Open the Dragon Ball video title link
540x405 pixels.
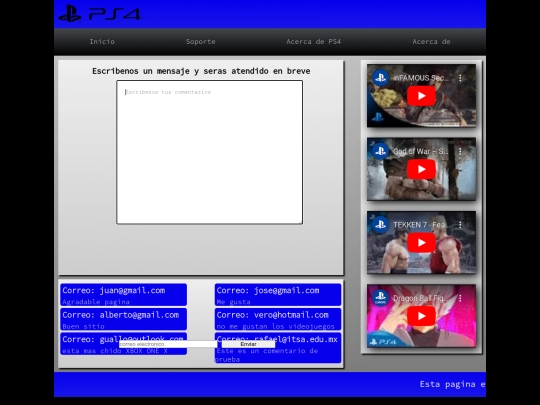click(420, 298)
